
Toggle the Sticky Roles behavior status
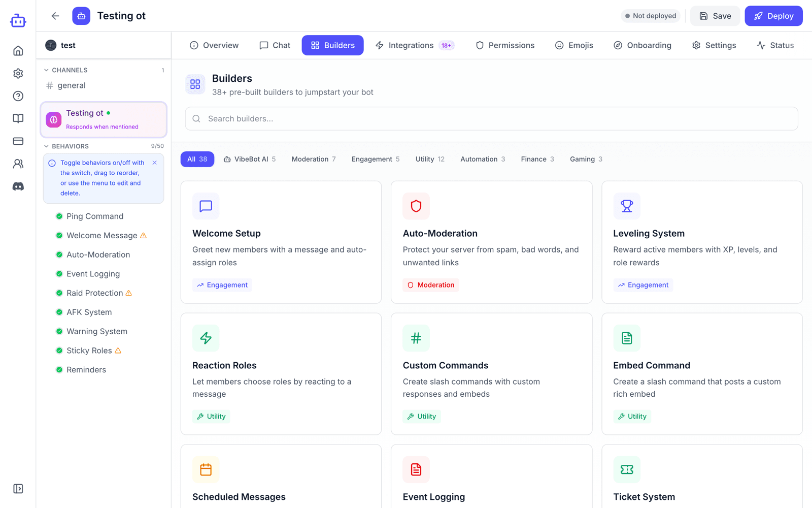click(x=59, y=351)
